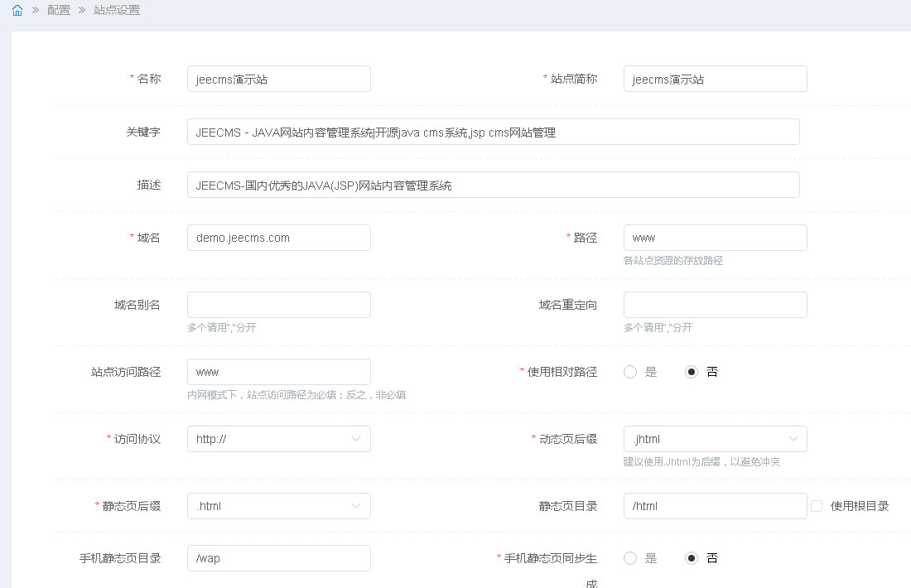Select 否 for 使用相对路径

692,372
